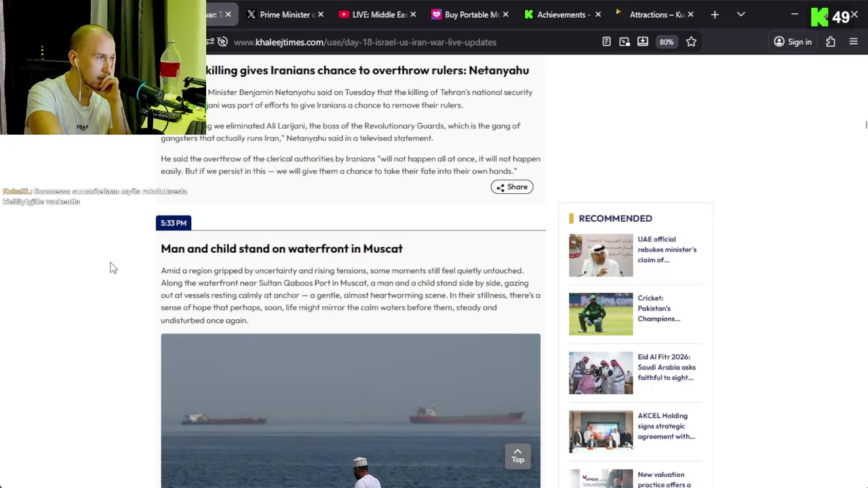The image size is (868, 488).
Task: Close the LIVE: Middle East tab
Action: click(413, 14)
